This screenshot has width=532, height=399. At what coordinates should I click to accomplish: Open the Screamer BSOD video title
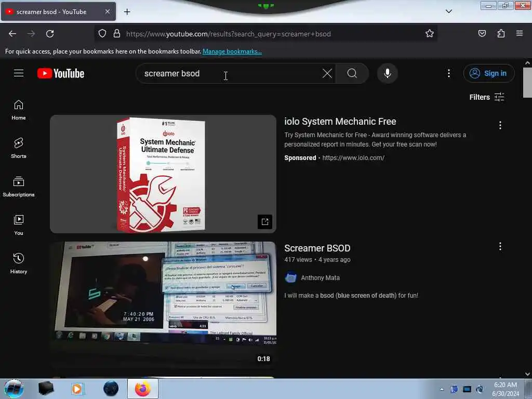pos(317,248)
